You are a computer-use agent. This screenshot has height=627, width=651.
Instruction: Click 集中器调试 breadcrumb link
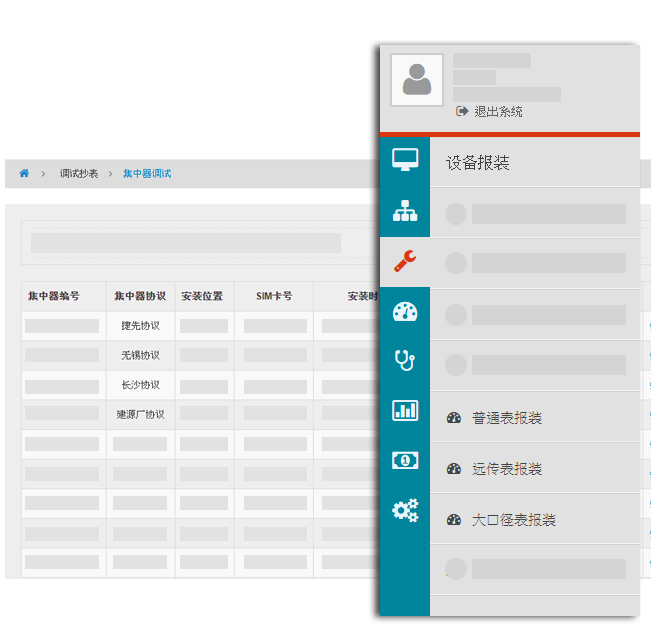147,174
